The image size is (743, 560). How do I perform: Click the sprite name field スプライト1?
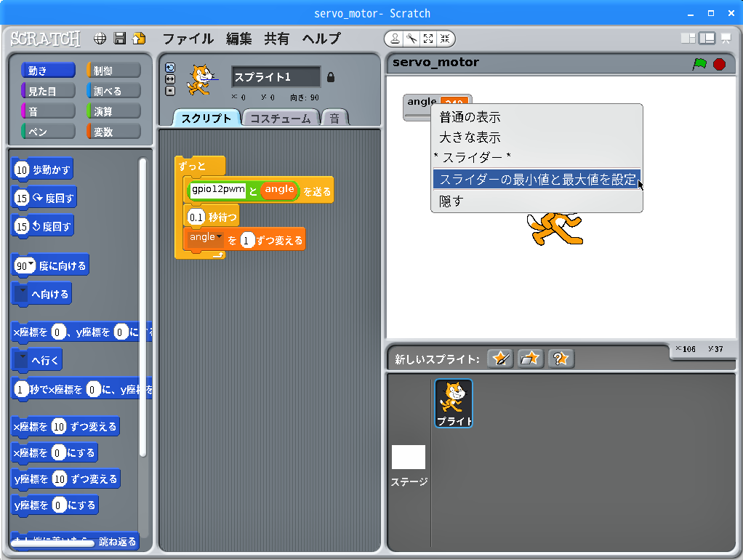pyautogui.click(x=276, y=77)
